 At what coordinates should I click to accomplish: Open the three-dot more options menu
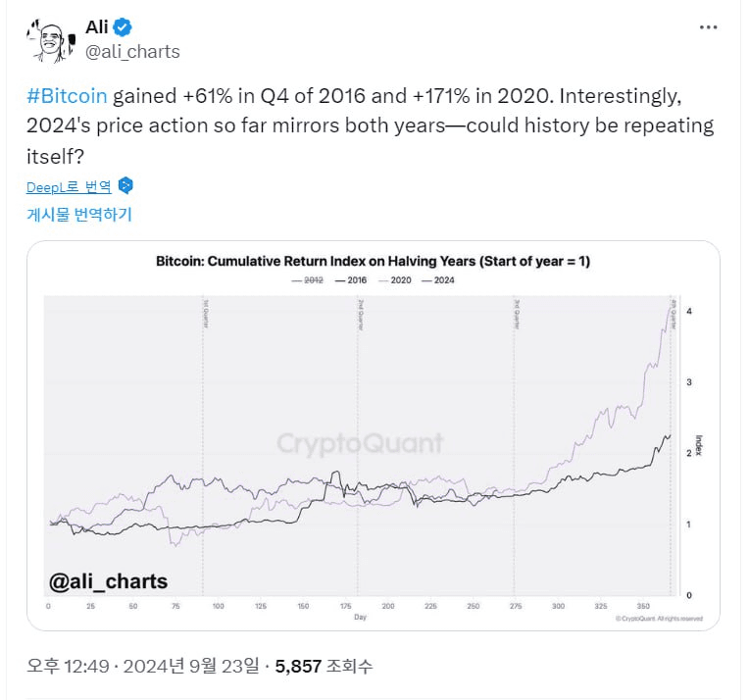[x=708, y=27]
